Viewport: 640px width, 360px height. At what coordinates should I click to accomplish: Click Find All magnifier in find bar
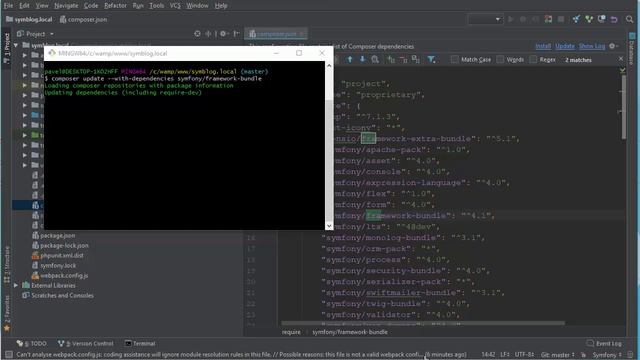click(x=375, y=60)
